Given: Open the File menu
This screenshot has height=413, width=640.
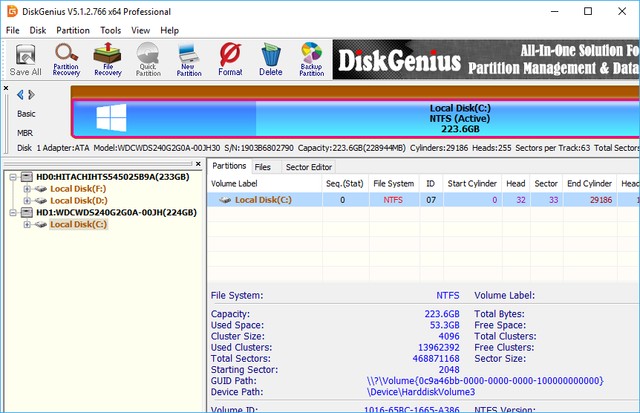Looking at the screenshot, I should [13, 30].
